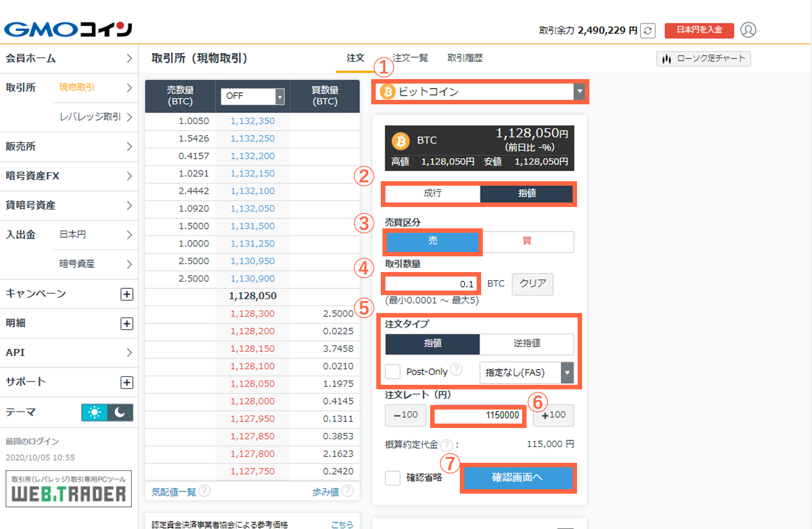Select 成行 market order type

tap(432, 193)
